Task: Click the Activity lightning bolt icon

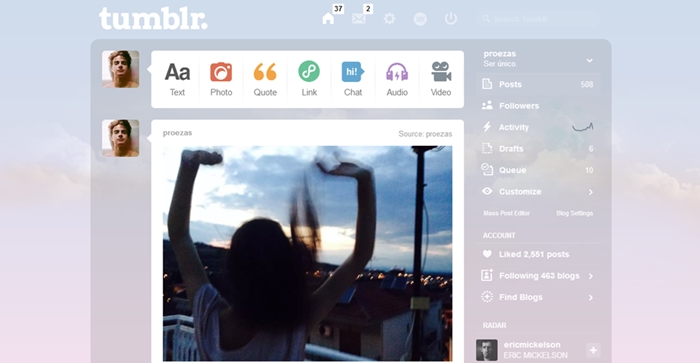Action: coord(487,127)
